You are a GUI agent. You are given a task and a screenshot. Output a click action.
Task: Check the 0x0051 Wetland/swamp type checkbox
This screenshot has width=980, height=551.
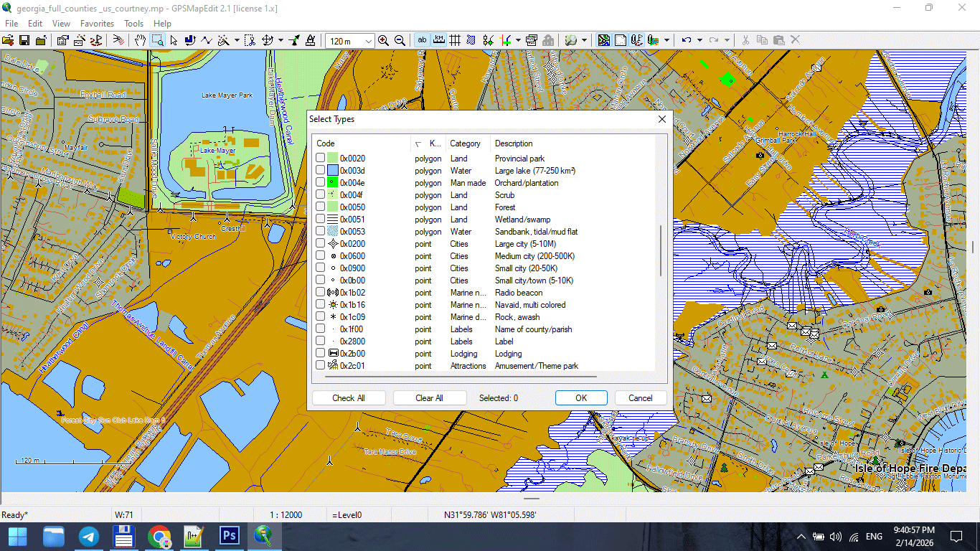click(x=320, y=220)
